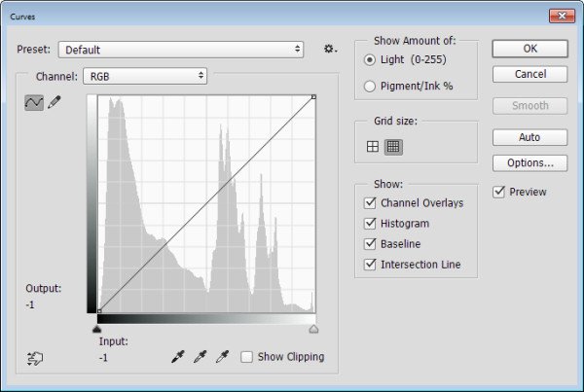This screenshot has width=584, height=392.
Task: Select the pencil draw curve tool
Action: [55, 102]
